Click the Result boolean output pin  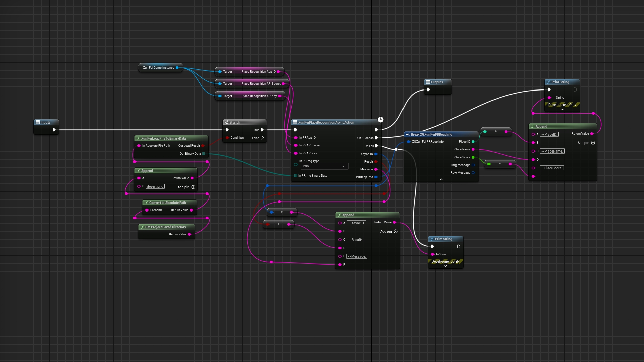376,162
